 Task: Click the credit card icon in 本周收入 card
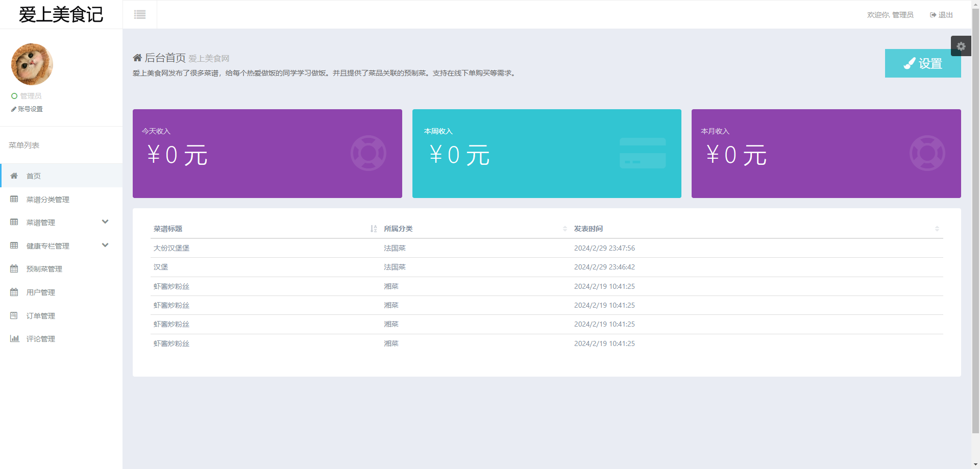(643, 153)
